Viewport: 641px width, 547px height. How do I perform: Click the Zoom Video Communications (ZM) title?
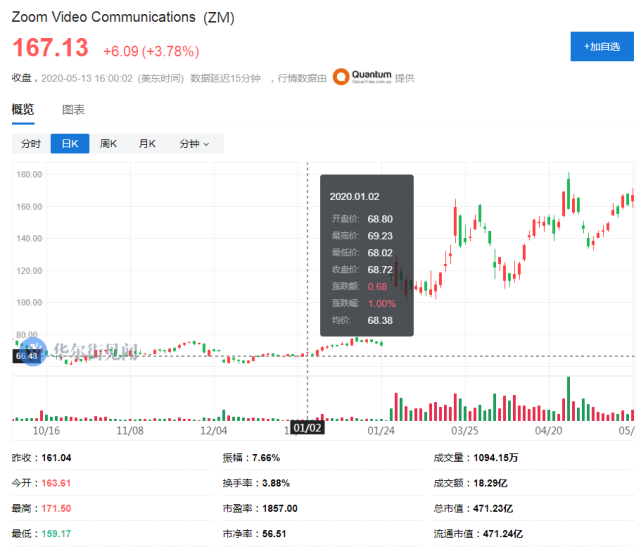(123, 17)
